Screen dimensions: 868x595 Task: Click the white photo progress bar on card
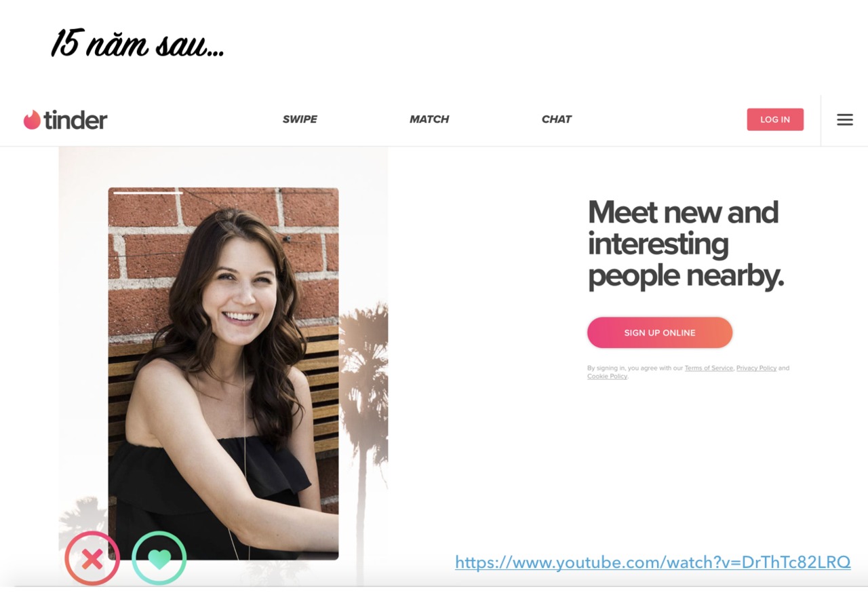pos(148,193)
